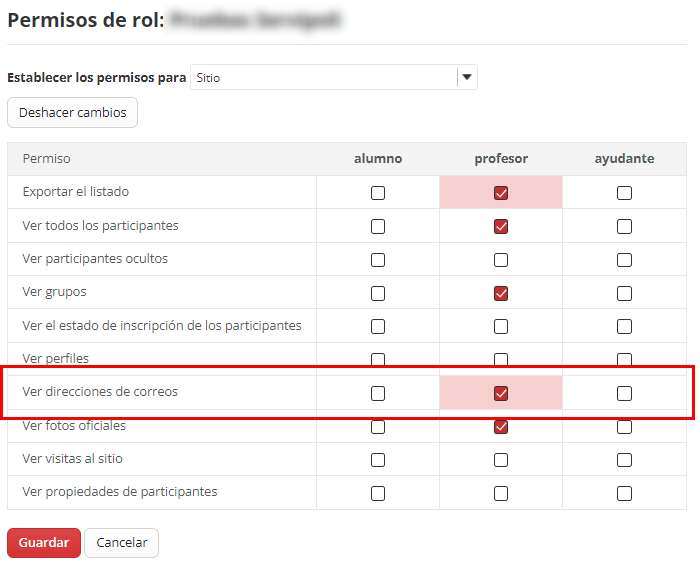Click the Deshacer cambios button
Viewport: 700px width, 566px height.
[x=72, y=113]
